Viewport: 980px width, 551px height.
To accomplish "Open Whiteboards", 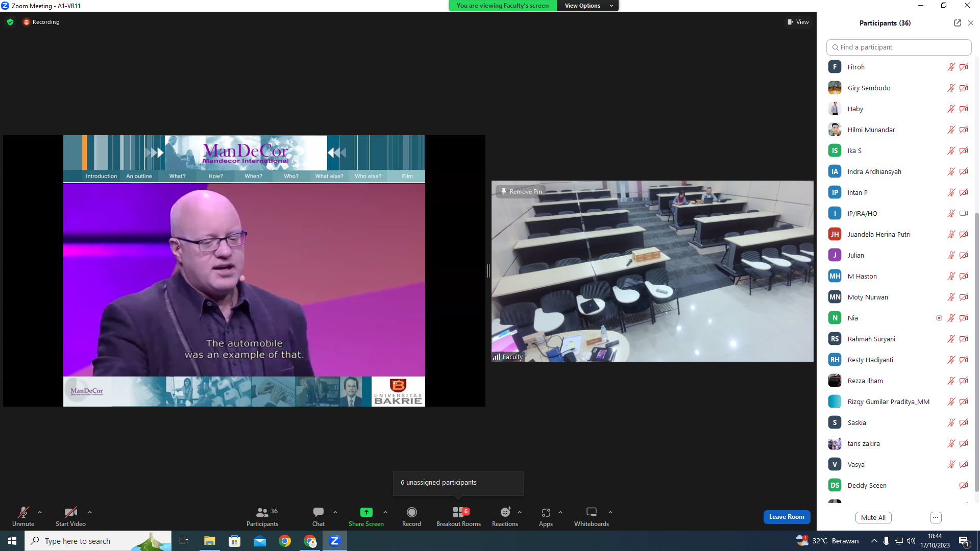I will pos(592,516).
